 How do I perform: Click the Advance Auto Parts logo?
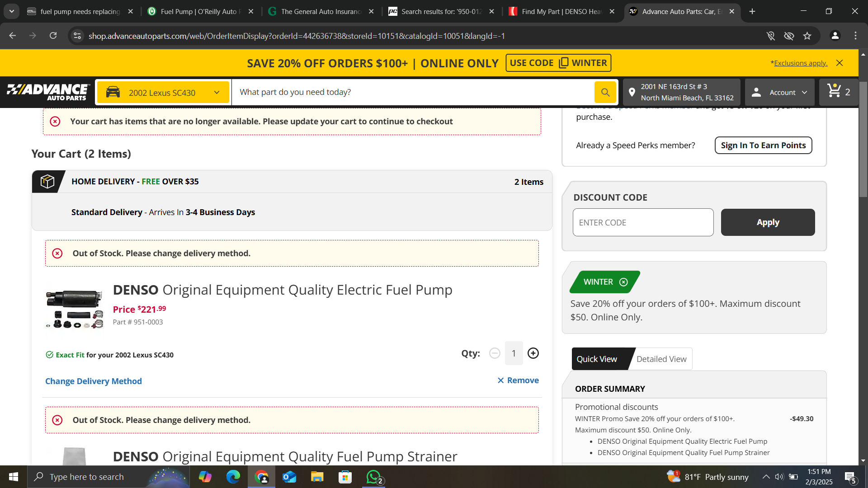tap(47, 92)
